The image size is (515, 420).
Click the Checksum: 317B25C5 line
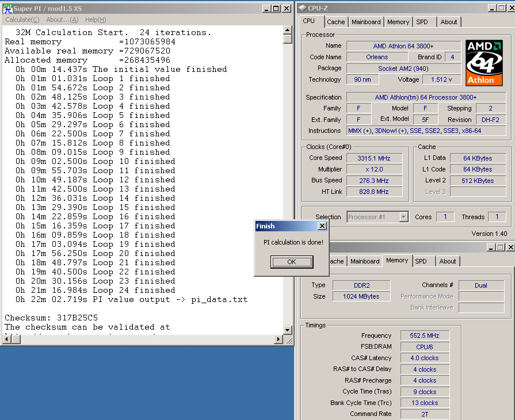point(51,318)
